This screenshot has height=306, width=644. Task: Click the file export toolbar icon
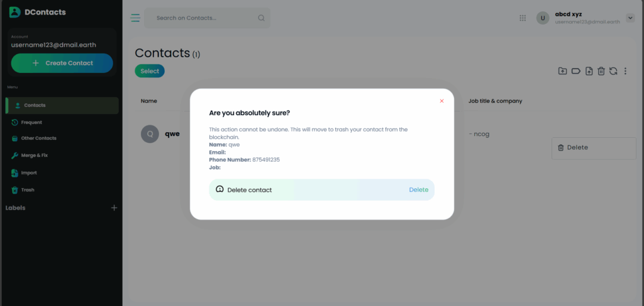[x=589, y=71]
